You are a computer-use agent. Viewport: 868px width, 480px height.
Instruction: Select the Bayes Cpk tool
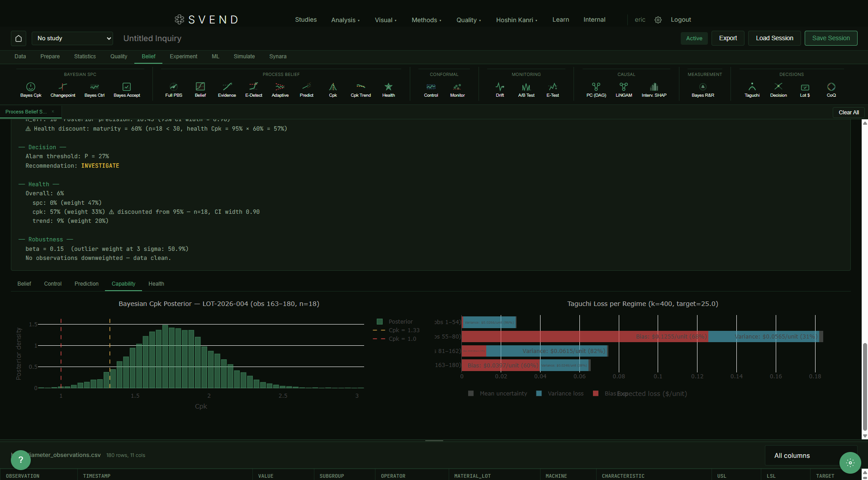30,89
